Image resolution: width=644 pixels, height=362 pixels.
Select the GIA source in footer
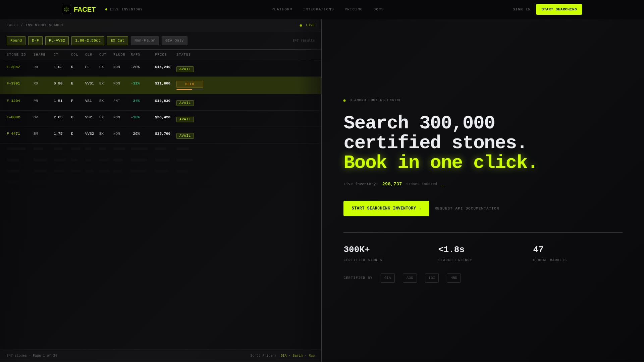283,356
